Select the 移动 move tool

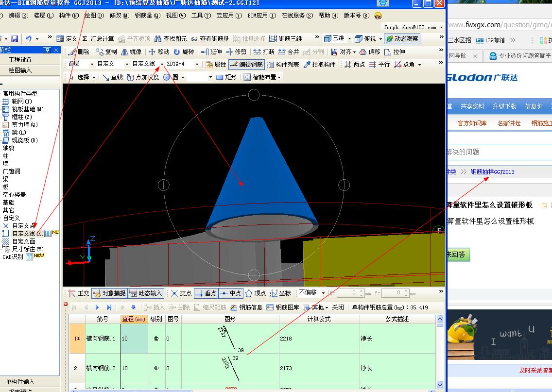tap(159, 51)
